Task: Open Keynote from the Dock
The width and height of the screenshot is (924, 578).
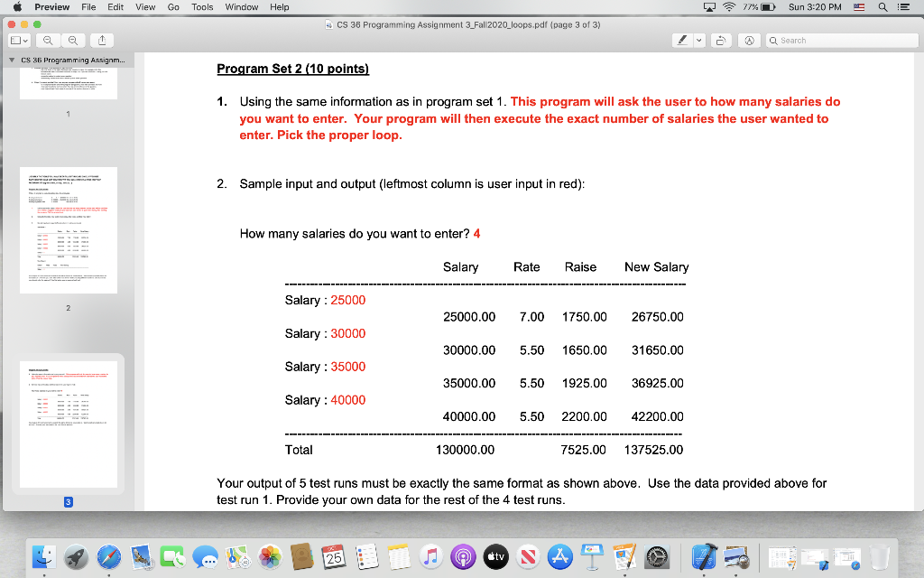Action: coord(592,556)
